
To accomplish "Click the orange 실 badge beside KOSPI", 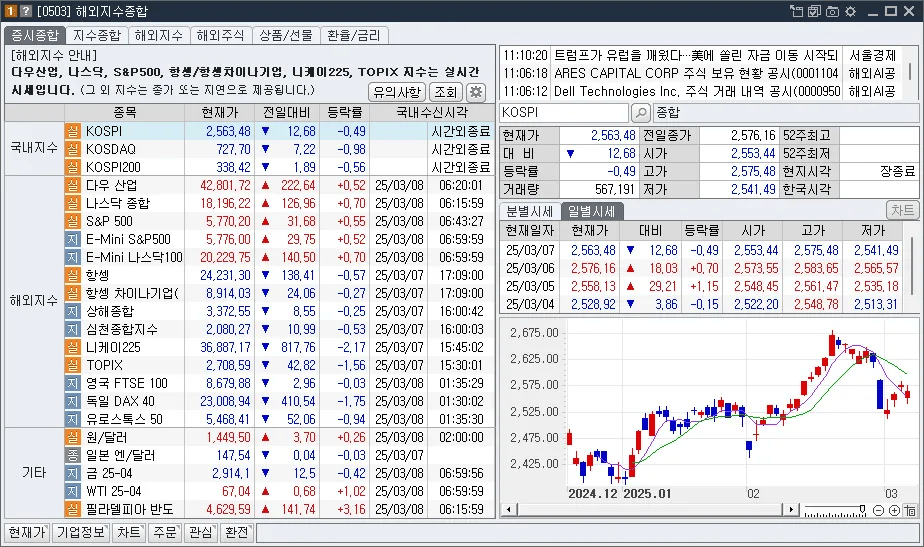I will tap(72, 131).
